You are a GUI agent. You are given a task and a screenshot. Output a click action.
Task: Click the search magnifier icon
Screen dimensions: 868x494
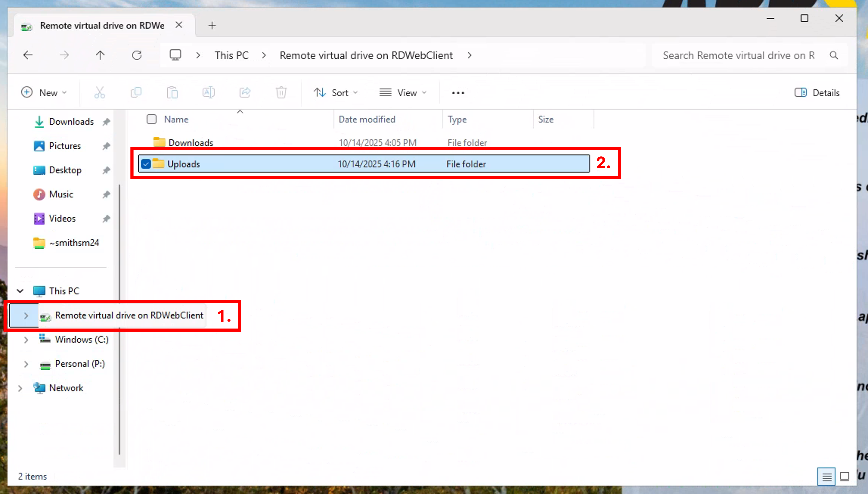(834, 55)
